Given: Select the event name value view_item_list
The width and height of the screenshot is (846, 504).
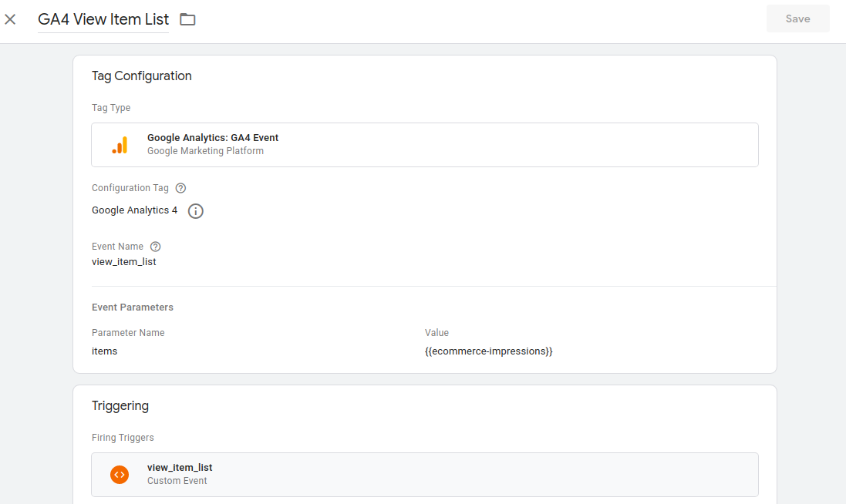Looking at the screenshot, I should click(124, 262).
